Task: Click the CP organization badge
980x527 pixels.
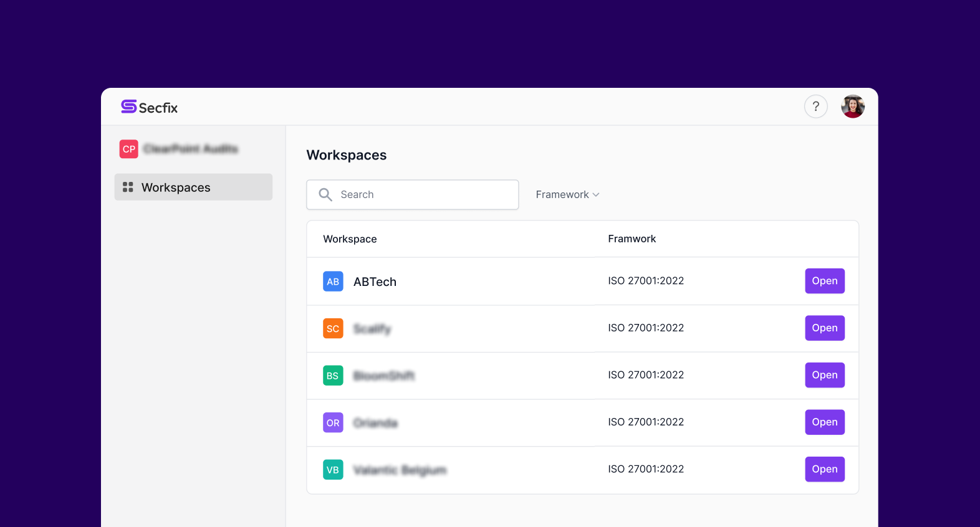Action: (129, 149)
